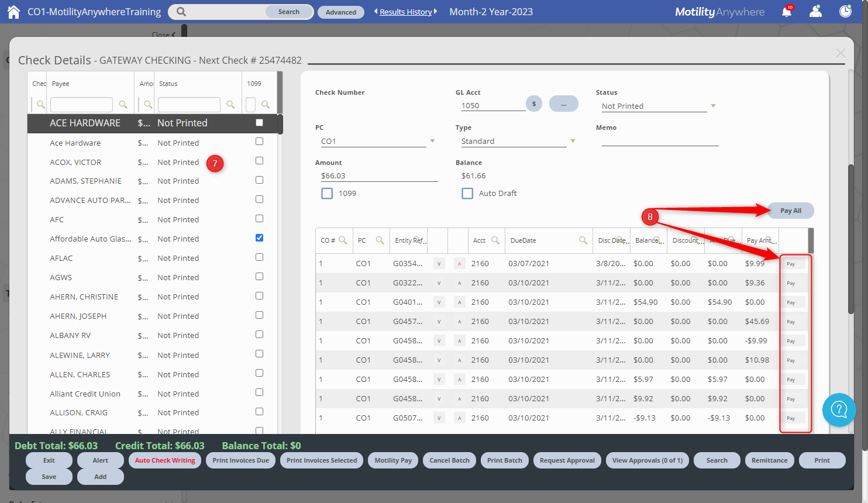Click the Memo input field
Image resolution: width=868 pixels, height=503 pixels.
click(x=660, y=140)
